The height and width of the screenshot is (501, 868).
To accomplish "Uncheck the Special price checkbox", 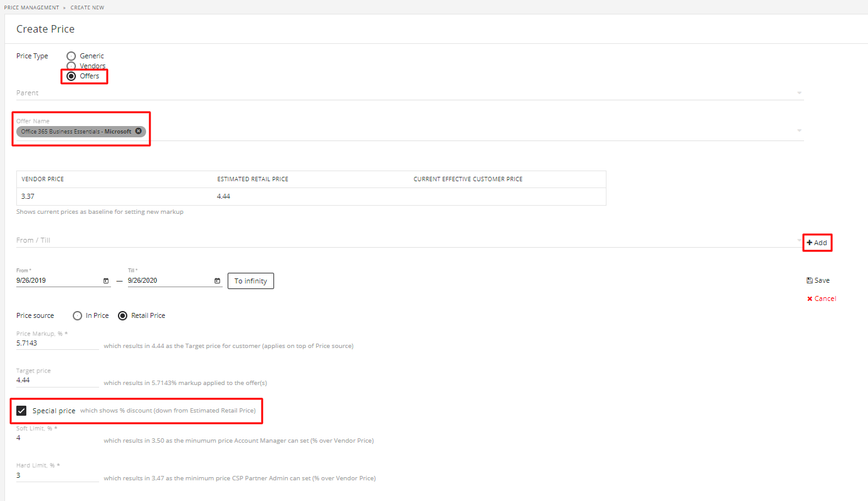I will click(x=21, y=411).
